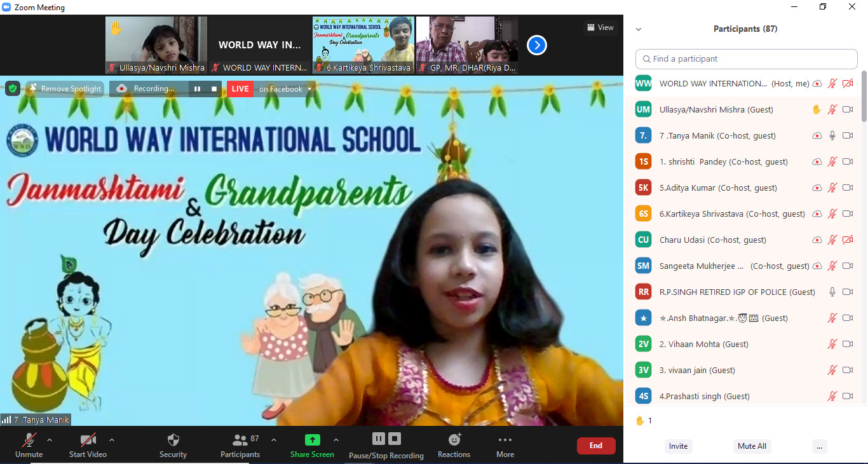Click the green encryption shield icon
The image size is (868, 464).
13,88
